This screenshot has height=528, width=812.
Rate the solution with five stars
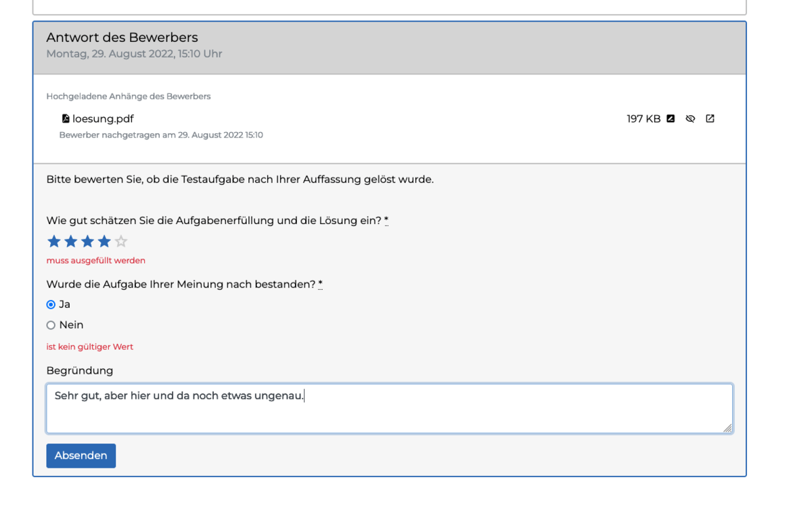pos(121,242)
